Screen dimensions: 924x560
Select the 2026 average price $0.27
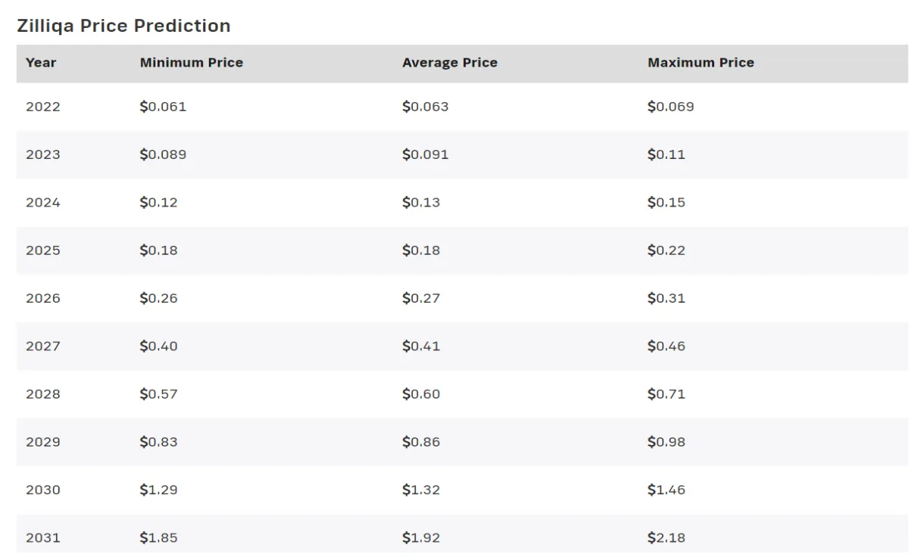point(421,298)
